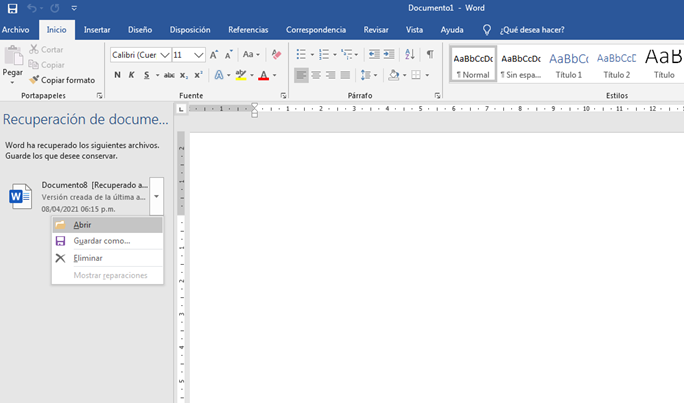Open Párrafo dialog launcher

tap(437, 96)
